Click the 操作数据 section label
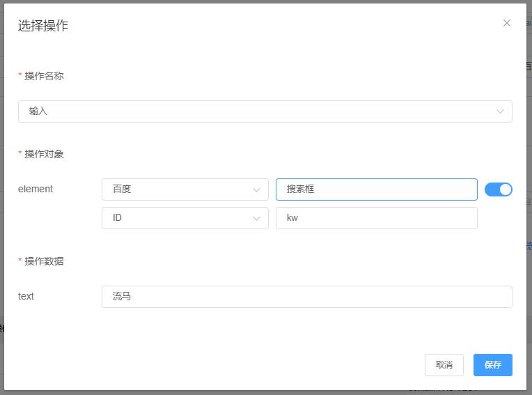The height and width of the screenshot is (395, 532). tap(44, 261)
